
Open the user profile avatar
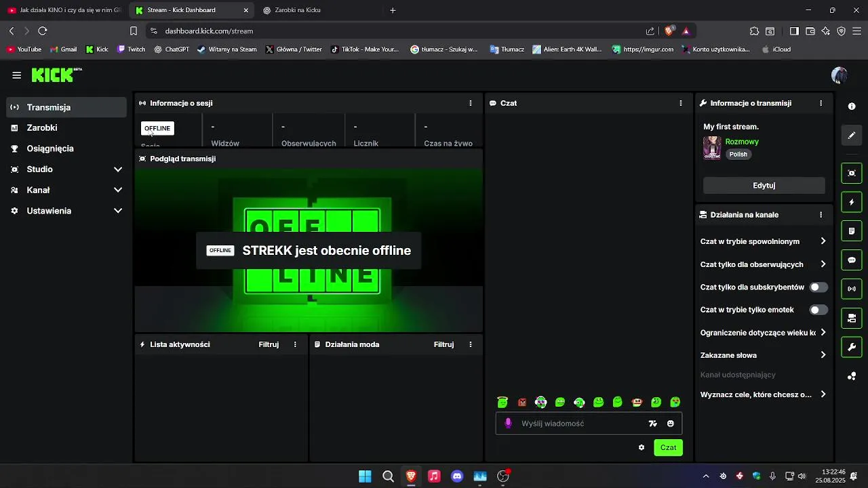[x=840, y=75]
